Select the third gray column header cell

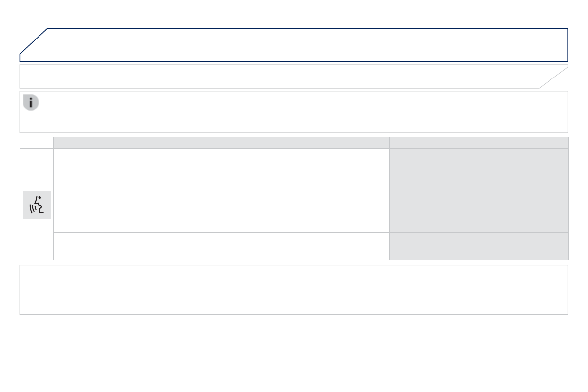(333, 143)
